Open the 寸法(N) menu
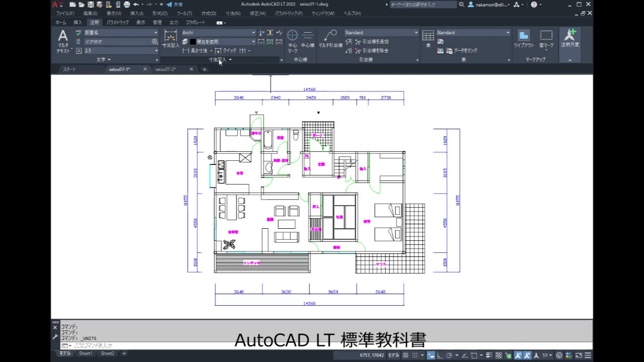Screen dimensions: 644x362 pyautogui.click(x=232, y=14)
